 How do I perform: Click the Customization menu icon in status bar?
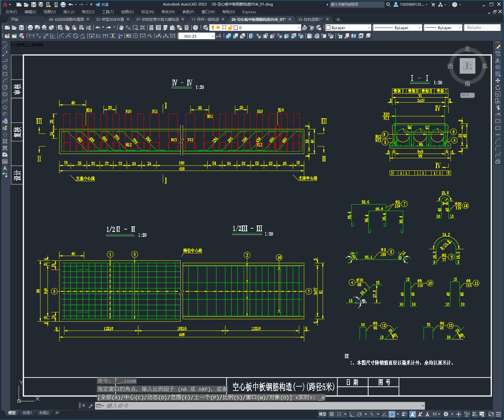pyautogui.click(x=498, y=414)
